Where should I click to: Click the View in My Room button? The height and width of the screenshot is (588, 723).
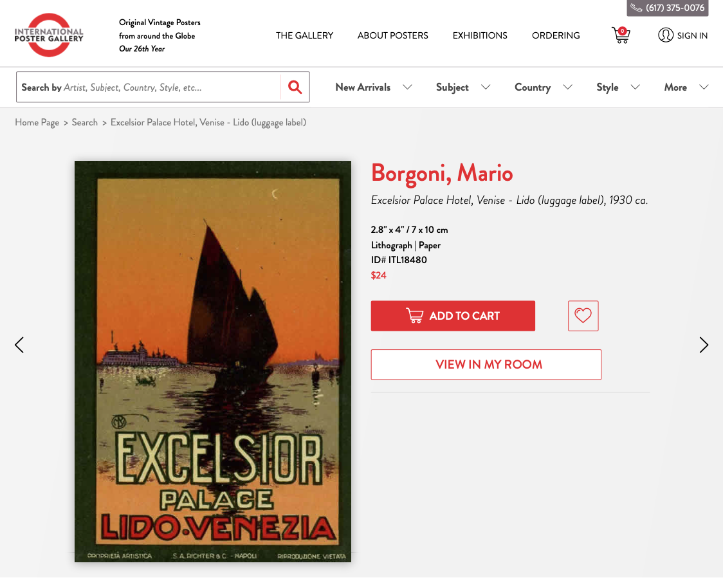pyautogui.click(x=486, y=364)
